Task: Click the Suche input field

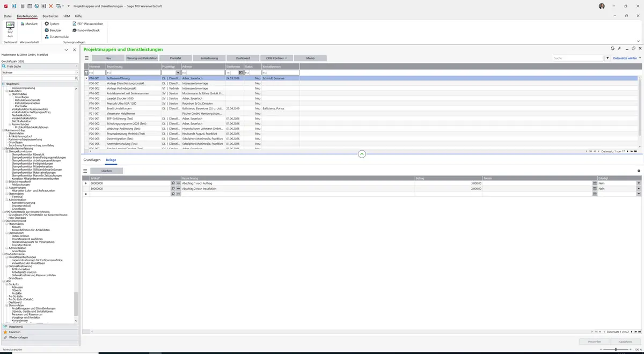Action: click(x=578, y=58)
